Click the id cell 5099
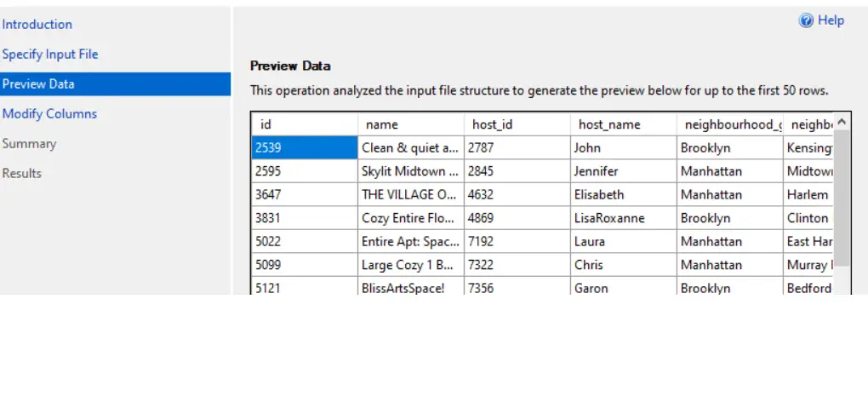 [305, 265]
